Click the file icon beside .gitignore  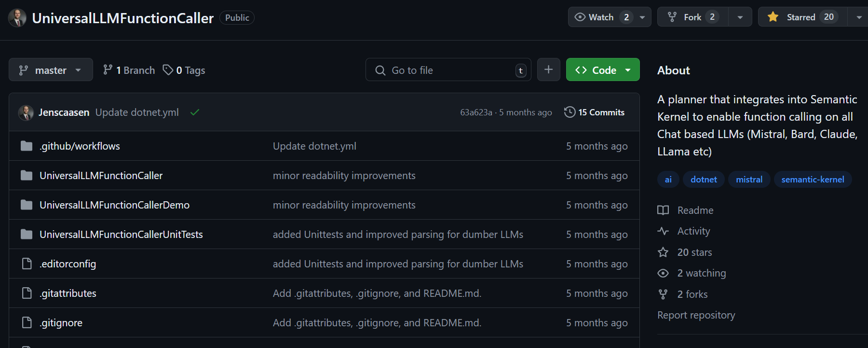27,322
